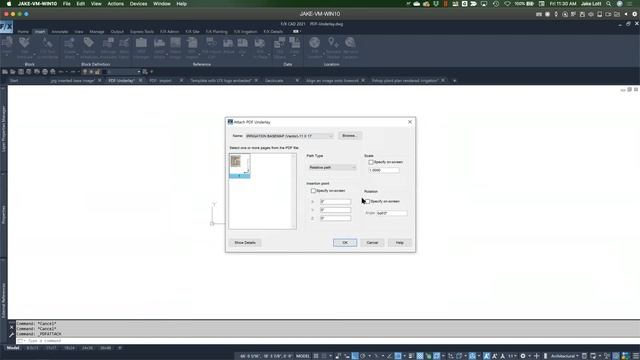Click the insertion point Z field

335,218
